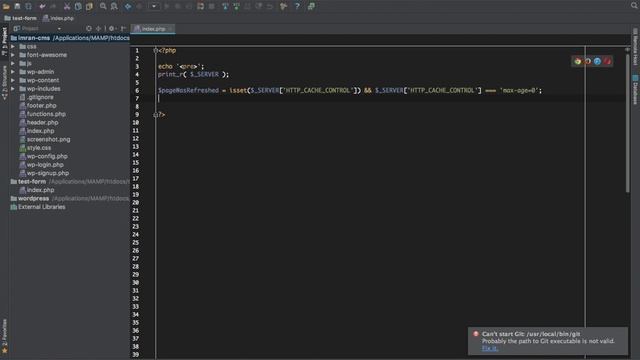This screenshot has height=360, width=640.
Task: Click the Paste icon in the toolbar
Action: [x=89, y=6]
